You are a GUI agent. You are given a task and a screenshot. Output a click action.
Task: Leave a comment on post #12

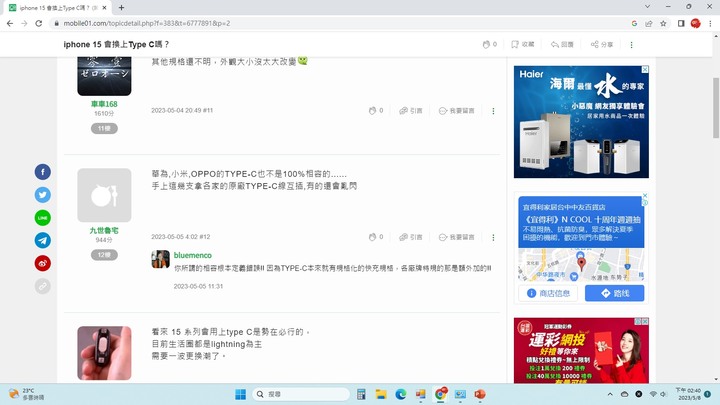click(456, 237)
